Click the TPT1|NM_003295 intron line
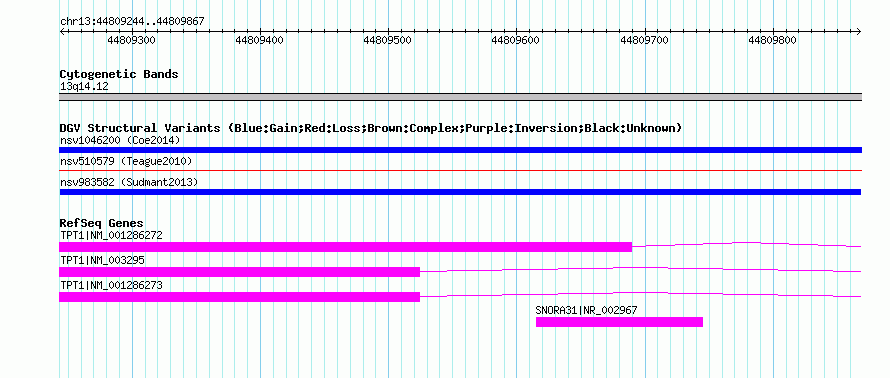Screen dimensions: 890x378 point(640,270)
